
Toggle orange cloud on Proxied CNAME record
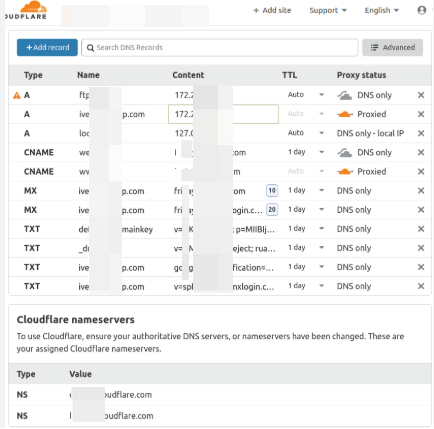[x=345, y=172]
